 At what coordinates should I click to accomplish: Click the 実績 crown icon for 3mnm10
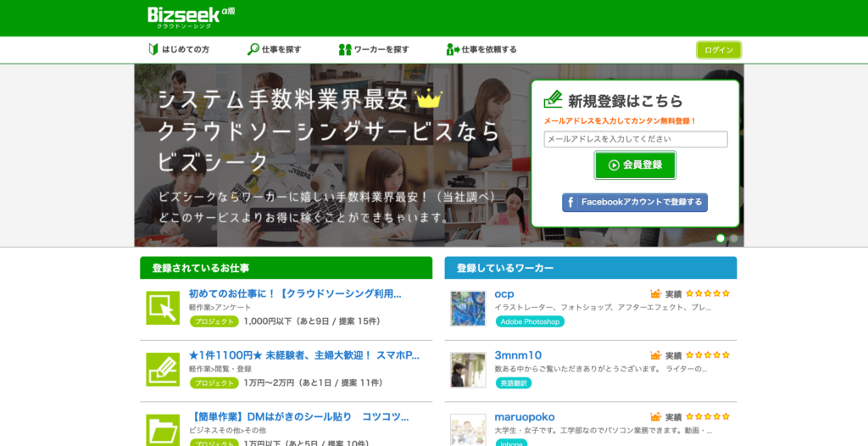click(656, 355)
